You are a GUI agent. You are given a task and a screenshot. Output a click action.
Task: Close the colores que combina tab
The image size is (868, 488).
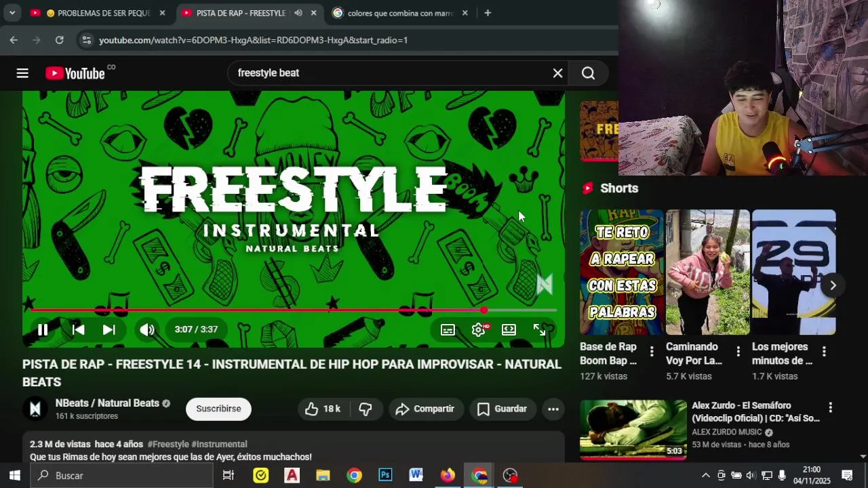465,13
